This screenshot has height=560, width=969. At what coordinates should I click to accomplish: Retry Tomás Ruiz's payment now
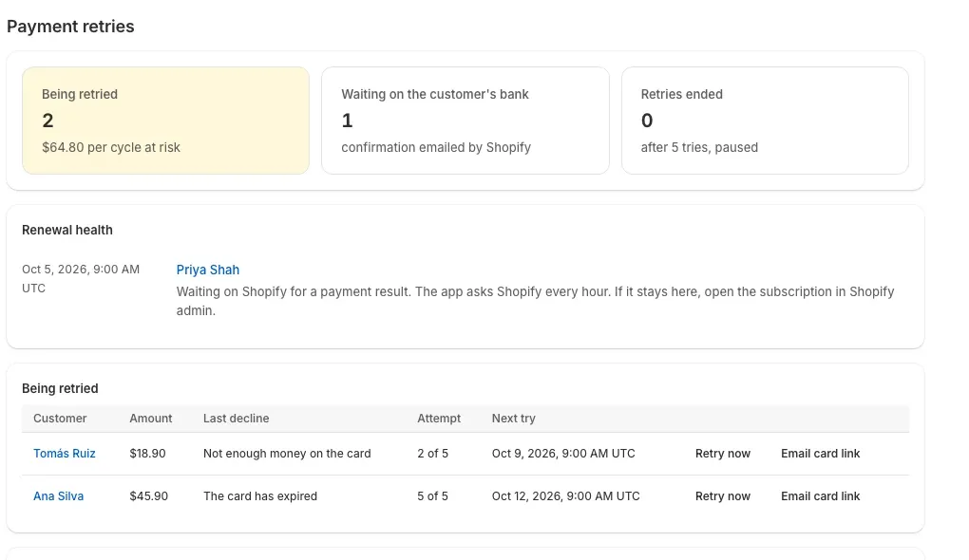[x=722, y=453]
